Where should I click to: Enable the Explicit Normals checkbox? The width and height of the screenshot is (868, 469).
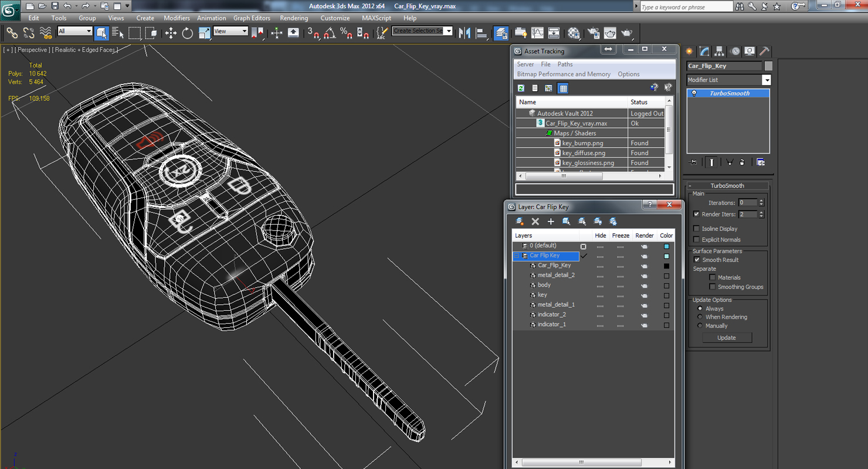tap(696, 239)
